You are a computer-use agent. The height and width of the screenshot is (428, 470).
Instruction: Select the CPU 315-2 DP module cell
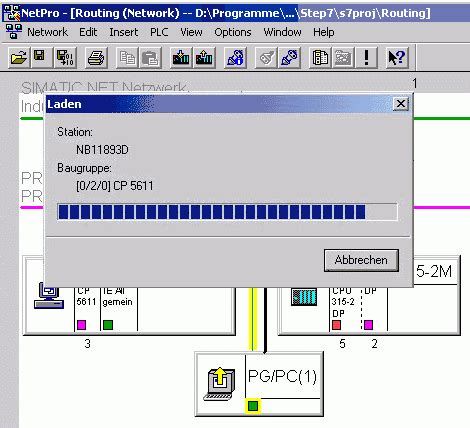(x=345, y=309)
